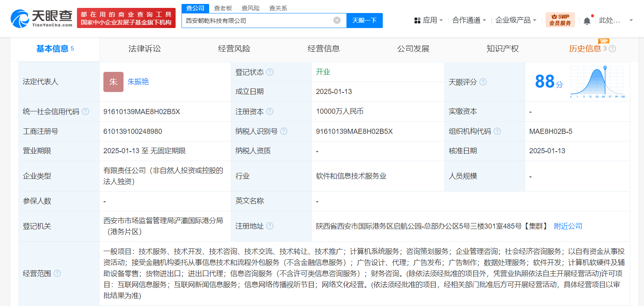Image resolution: width=644 pixels, height=306 pixels.
Task: Click help icon next to 注册地址
Action: coord(270,226)
